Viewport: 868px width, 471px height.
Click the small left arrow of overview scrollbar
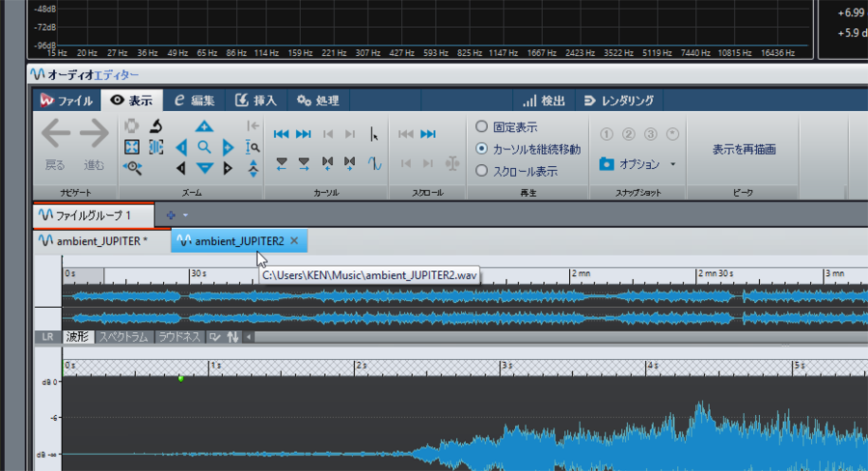(x=249, y=337)
